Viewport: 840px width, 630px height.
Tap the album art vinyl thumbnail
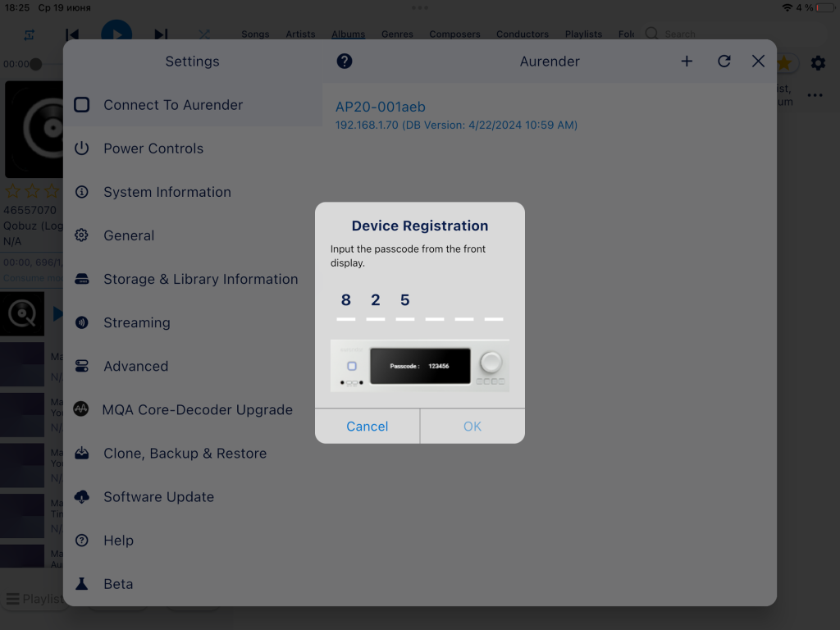click(34, 129)
